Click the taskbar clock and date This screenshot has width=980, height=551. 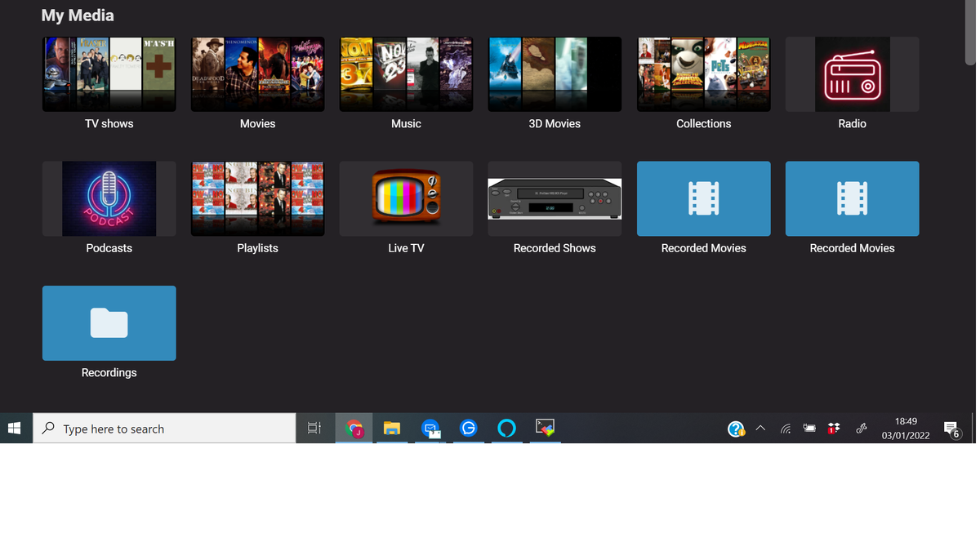[905, 429]
